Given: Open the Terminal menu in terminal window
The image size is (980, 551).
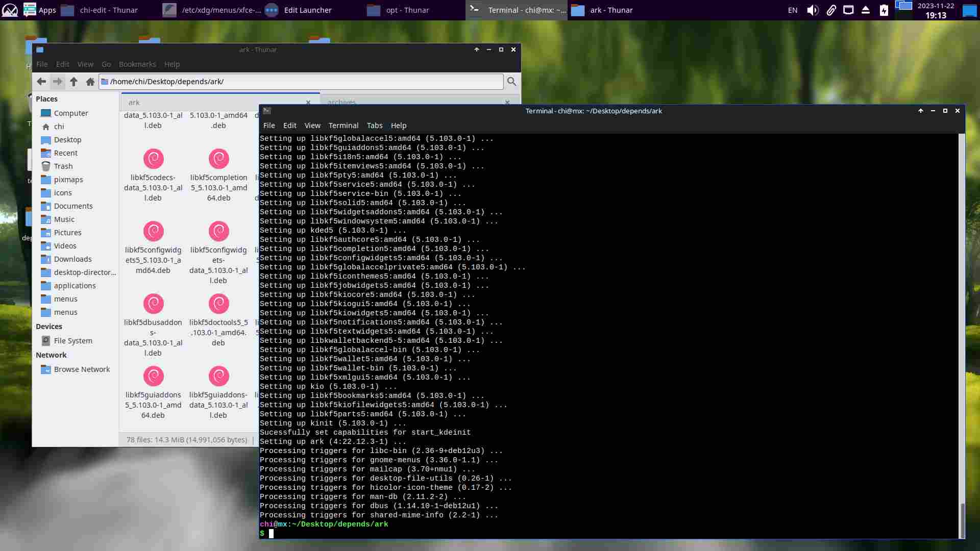Looking at the screenshot, I should (x=343, y=126).
